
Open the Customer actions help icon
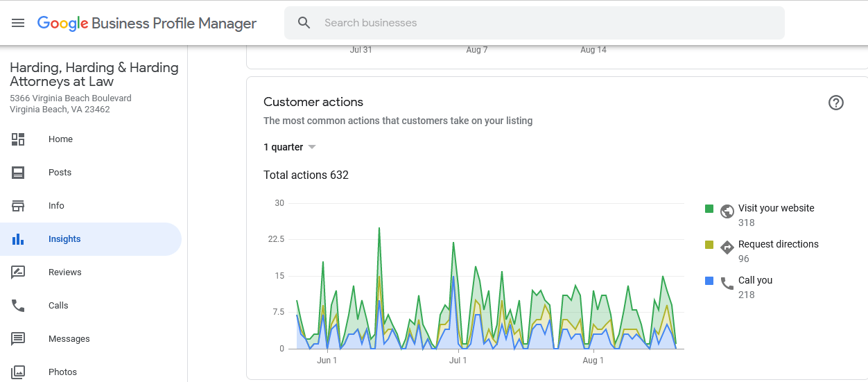point(836,103)
